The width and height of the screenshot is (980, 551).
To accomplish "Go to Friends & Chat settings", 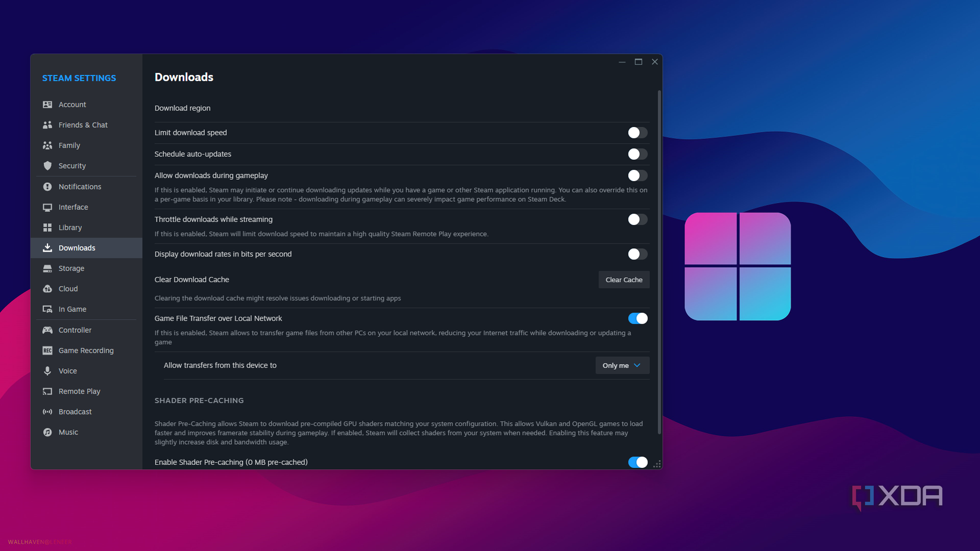I will 87,125.
